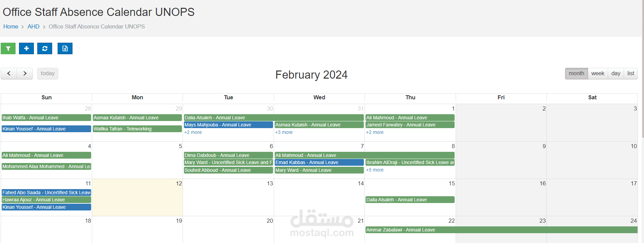Open Home breadcrumb link
This screenshot has height=243, width=644.
11,26
